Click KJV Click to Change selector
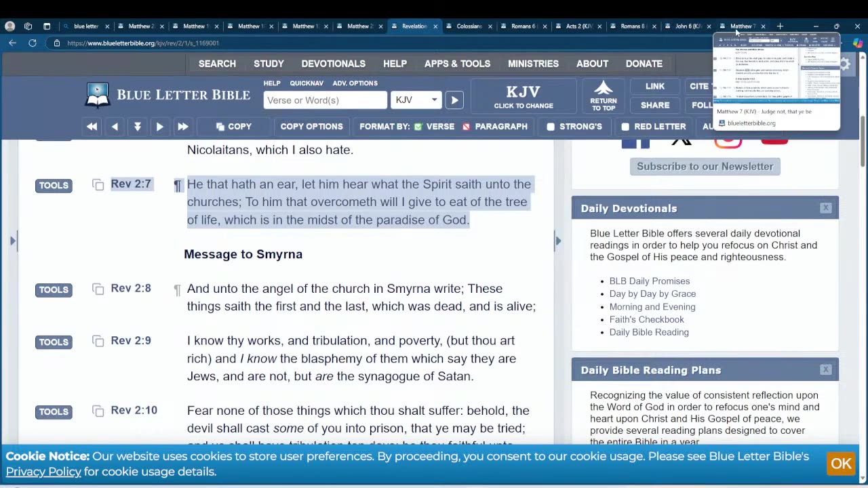The height and width of the screenshot is (488, 868). tap(524, 96)
